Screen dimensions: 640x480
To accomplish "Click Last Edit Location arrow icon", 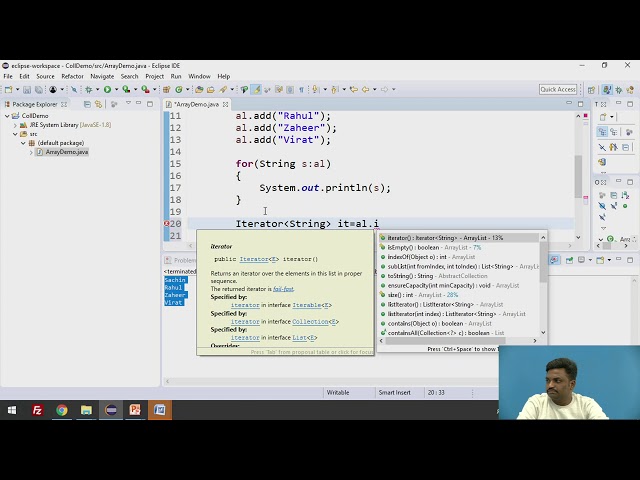I will [x=353, y=89].
